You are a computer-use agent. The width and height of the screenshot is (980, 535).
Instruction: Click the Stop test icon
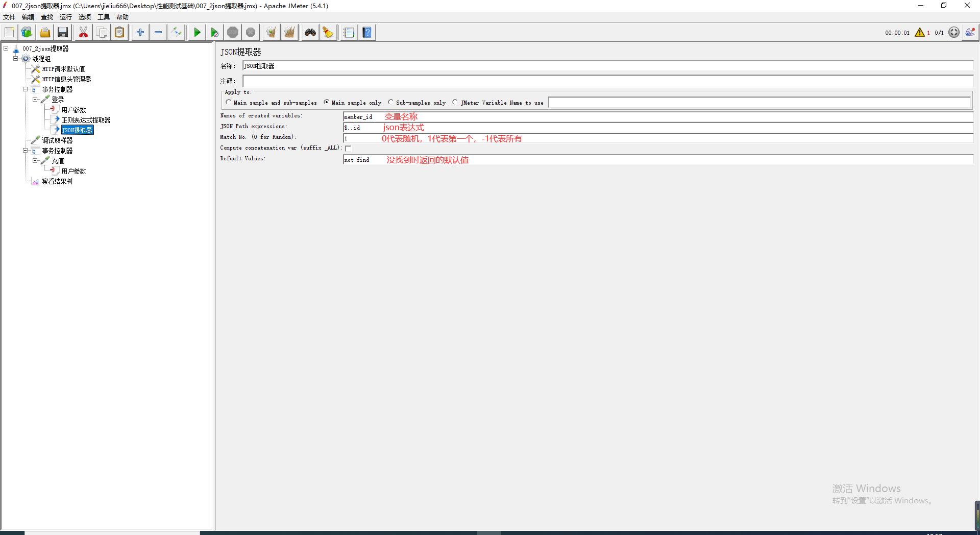233,32
